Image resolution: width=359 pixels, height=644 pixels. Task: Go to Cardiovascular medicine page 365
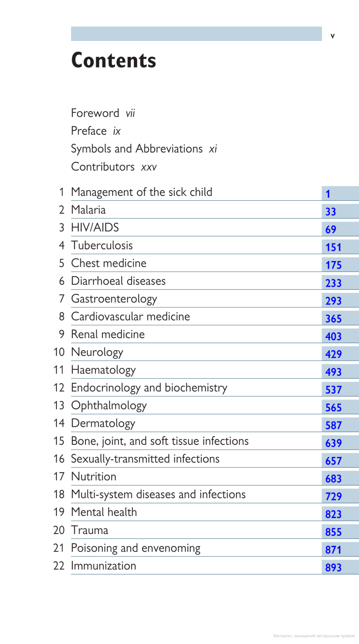pyautogui.click(x=333, y=318)
